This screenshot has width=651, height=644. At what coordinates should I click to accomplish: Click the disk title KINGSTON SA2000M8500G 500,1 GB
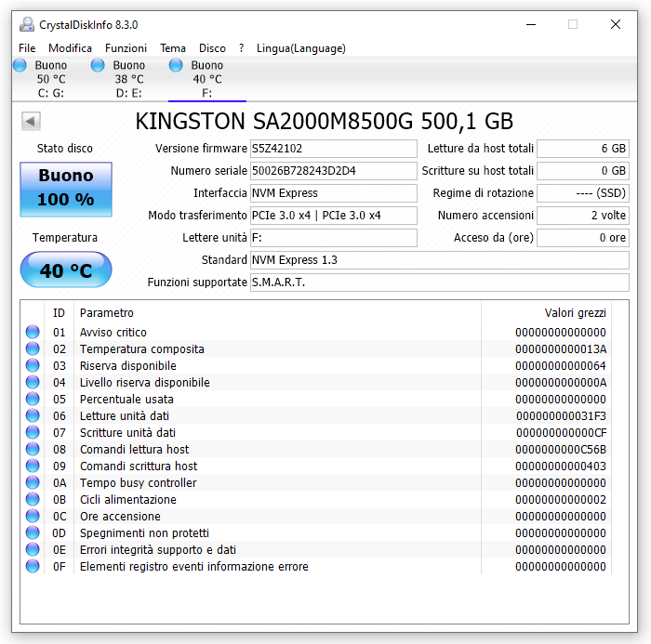coord(325,121)
